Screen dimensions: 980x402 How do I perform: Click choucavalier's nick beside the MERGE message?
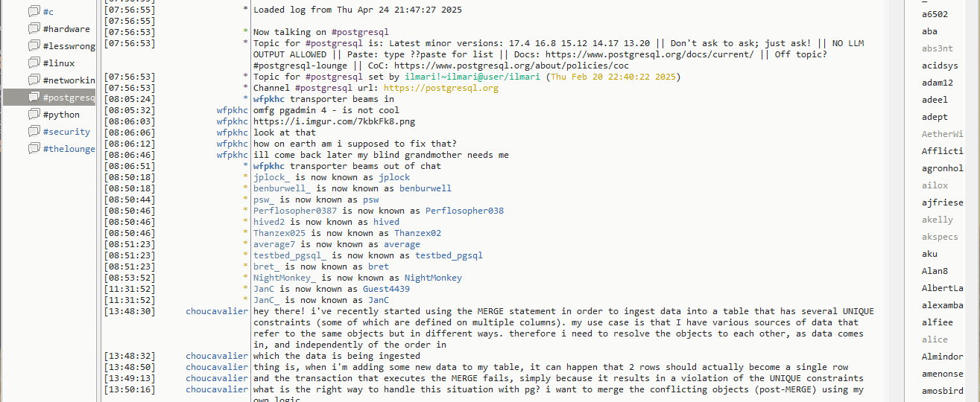point(216,311)
